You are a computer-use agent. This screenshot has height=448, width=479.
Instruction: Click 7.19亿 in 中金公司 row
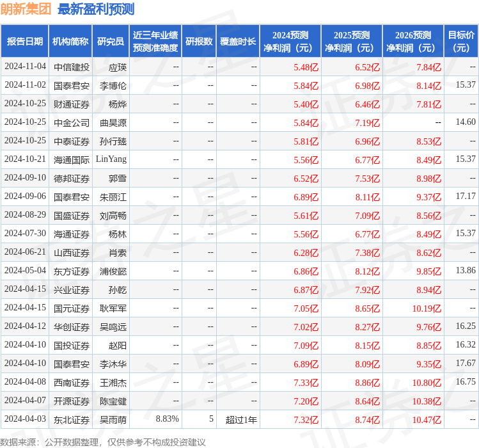tap(368, 123)
